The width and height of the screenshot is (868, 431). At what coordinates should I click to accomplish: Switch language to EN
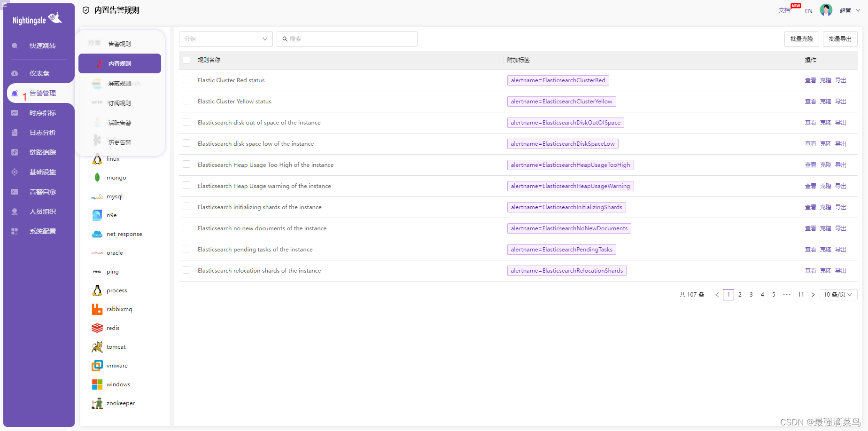pyautogui.click(x=809, y=11)
